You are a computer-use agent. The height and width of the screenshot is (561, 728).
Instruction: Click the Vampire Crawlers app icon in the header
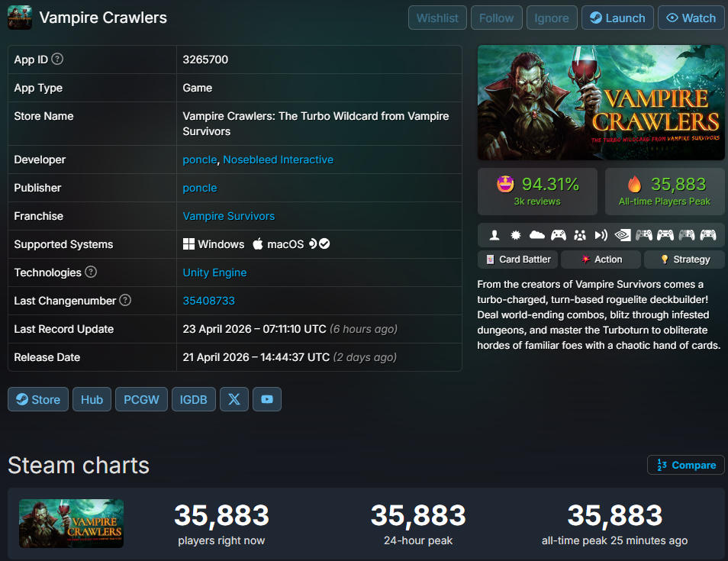click(20, 18)
